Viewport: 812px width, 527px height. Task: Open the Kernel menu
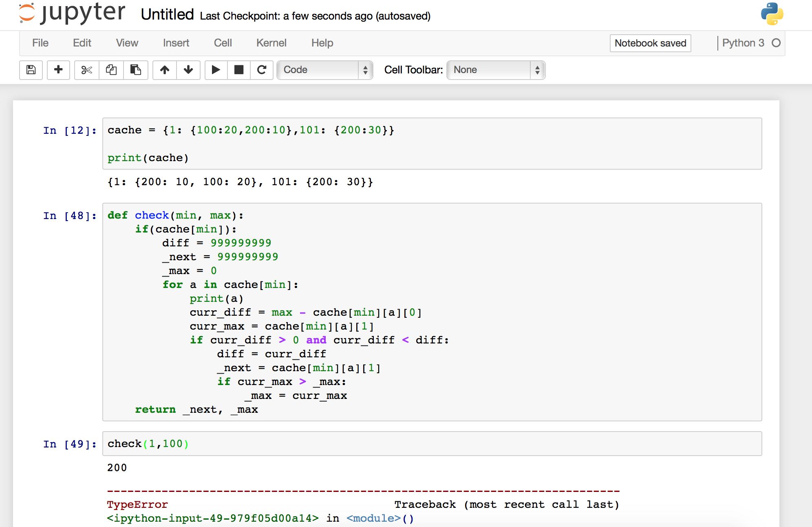coord(271,43)
